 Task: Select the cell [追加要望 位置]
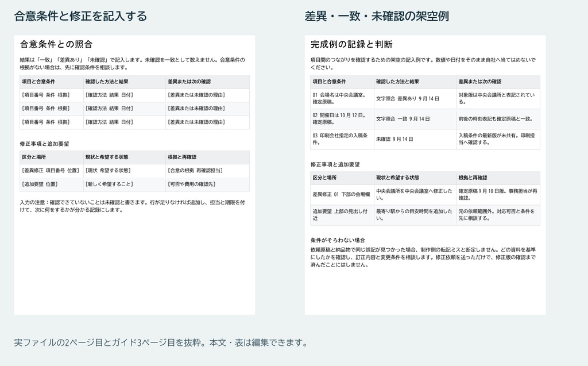pyautogui.click(x=51, y=184)
